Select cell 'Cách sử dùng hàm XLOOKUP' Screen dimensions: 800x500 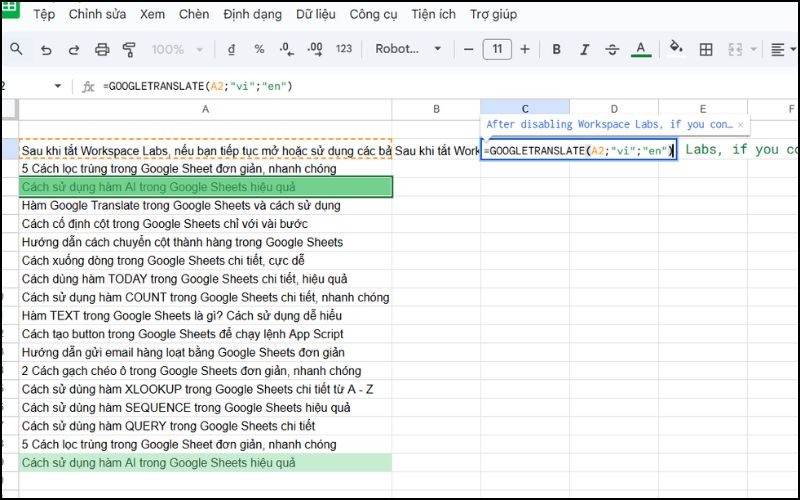click(206, 389)
